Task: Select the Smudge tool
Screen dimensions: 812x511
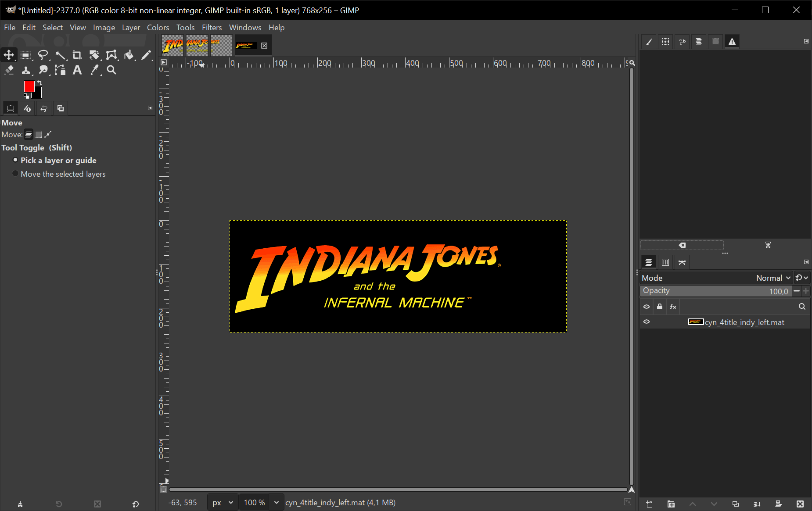Action: (x=43, y=70)
